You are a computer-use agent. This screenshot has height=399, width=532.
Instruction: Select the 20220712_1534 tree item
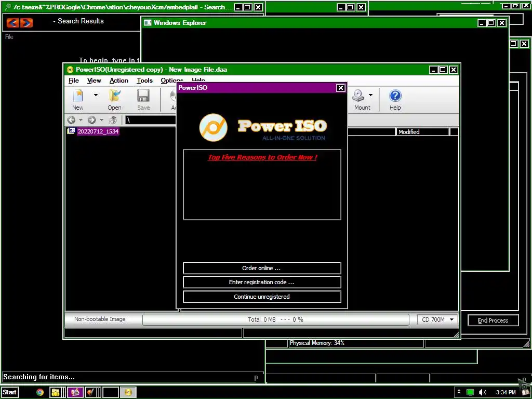pyautogui.click(x=98, y=131)
